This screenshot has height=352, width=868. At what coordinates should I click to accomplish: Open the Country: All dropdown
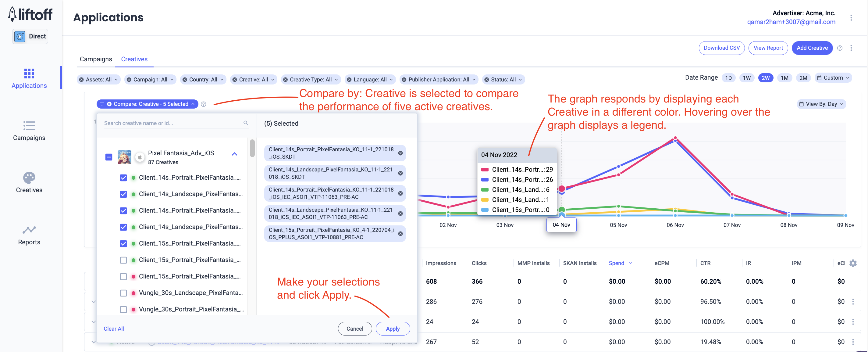[x=203, y=80]
